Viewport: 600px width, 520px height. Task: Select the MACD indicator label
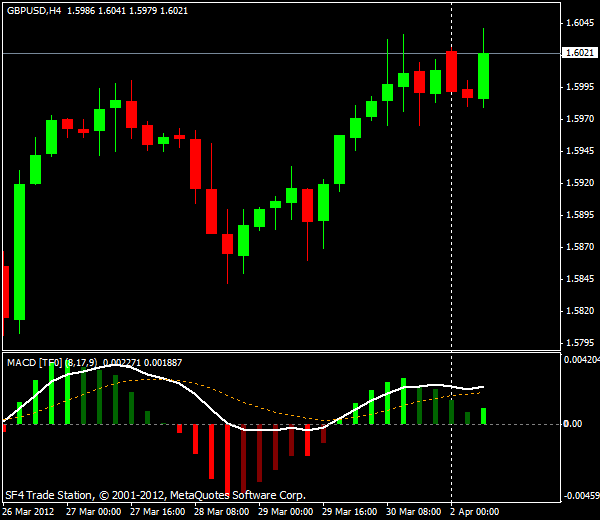pos(34,362)
